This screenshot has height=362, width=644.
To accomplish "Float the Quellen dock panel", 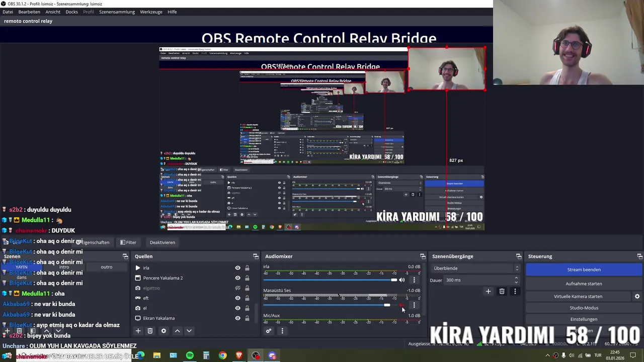I will tap(256, 256).
